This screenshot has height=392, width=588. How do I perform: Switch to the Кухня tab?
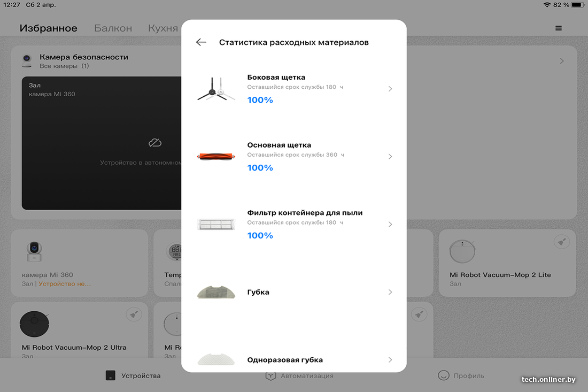coord(163,28)
